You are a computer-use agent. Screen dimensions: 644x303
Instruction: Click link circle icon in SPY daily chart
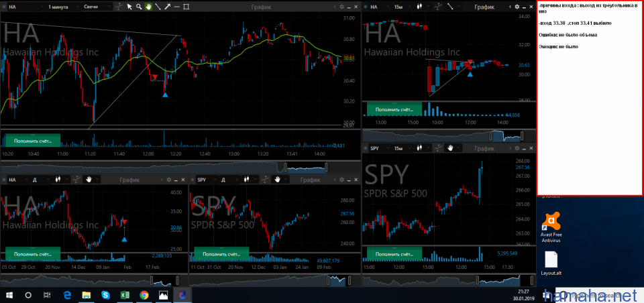(193, 180)
